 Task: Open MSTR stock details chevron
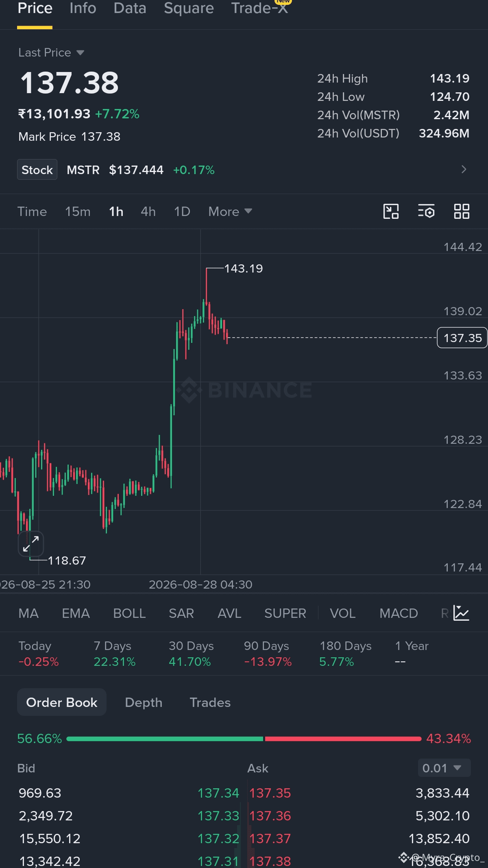point(464,169)
